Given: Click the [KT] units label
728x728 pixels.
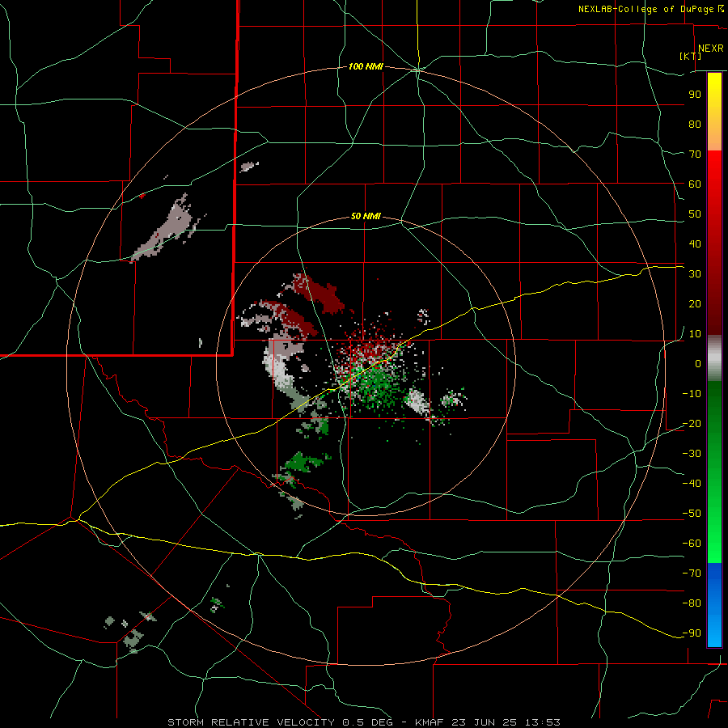Looking at the screenshot, I should pos(690,56).
